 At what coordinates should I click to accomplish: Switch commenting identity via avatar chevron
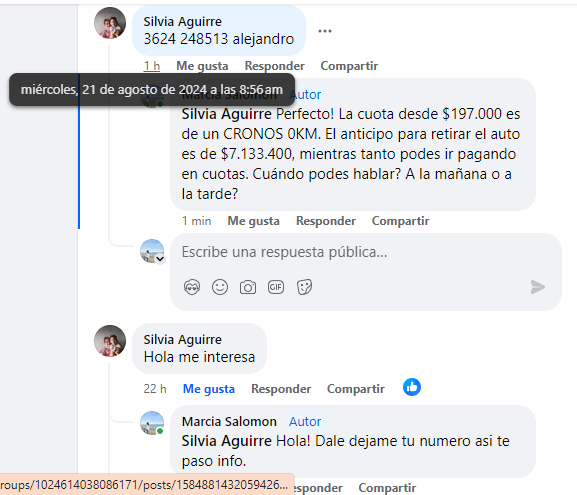coord(160,259)
